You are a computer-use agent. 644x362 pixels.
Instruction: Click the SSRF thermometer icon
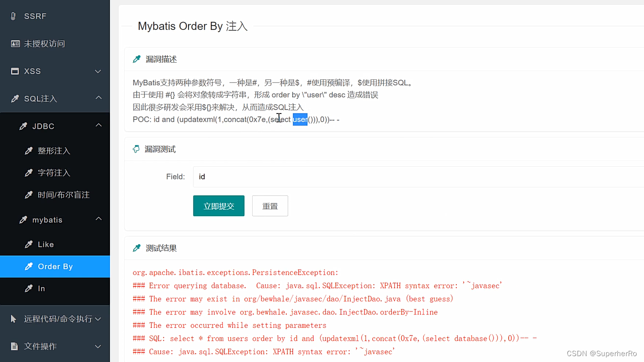pos(14,16)
